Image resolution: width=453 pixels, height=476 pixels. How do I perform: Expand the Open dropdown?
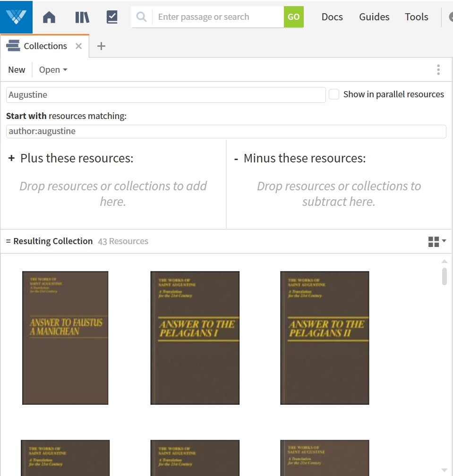53,70
